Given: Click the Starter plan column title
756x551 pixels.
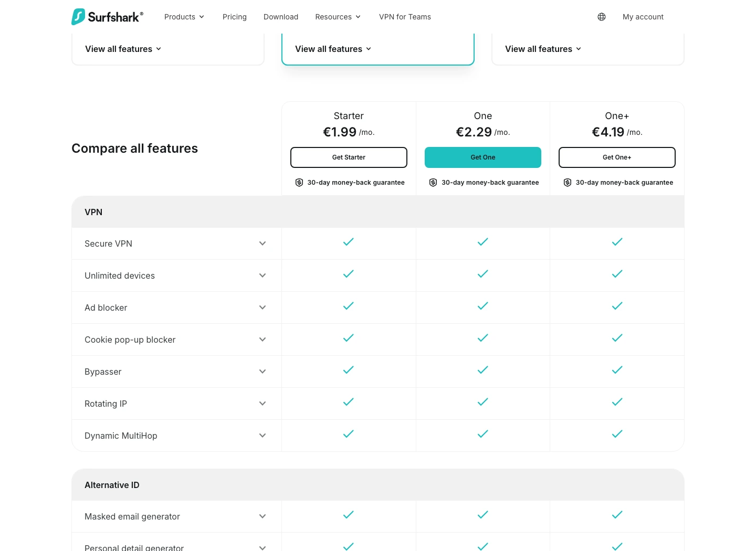Looking at the screenshot, I should point(349,116).
